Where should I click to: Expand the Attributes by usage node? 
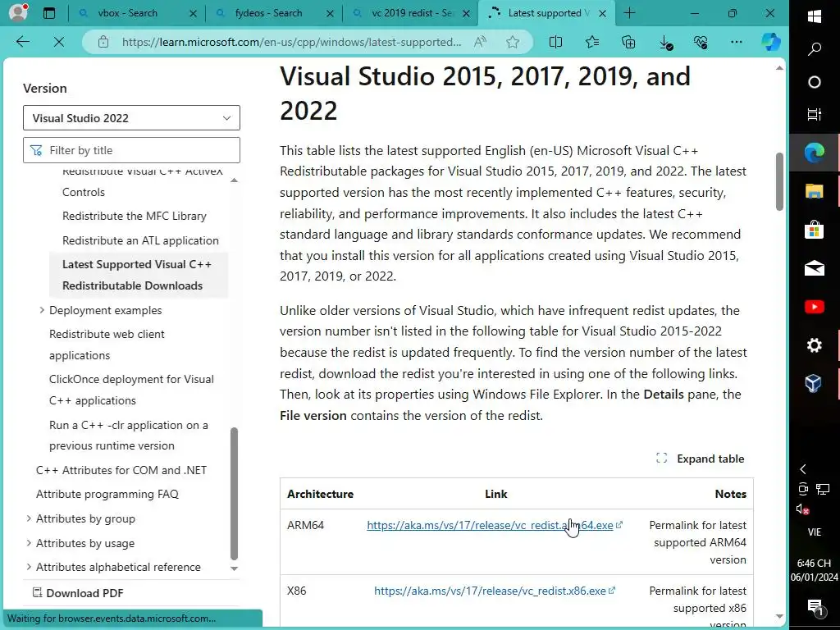pos(29,543)
